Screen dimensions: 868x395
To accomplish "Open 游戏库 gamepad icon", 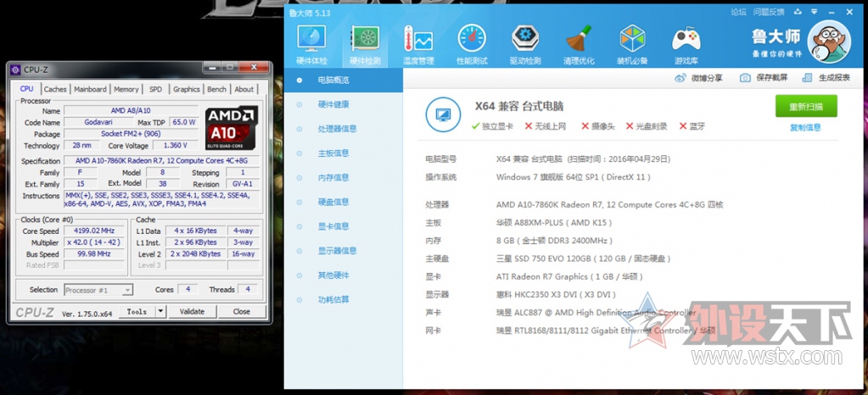I will (x=686, y=39).
